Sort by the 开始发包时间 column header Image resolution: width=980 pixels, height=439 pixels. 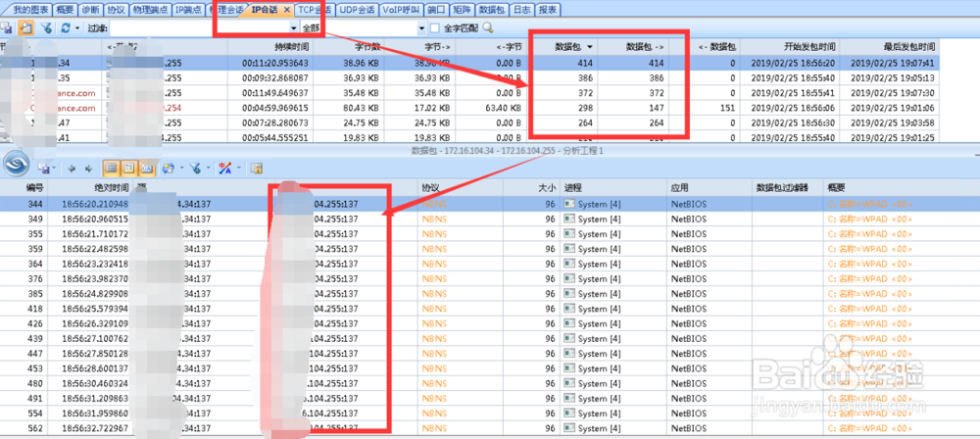pyautogui.click(x=791, y=46)
